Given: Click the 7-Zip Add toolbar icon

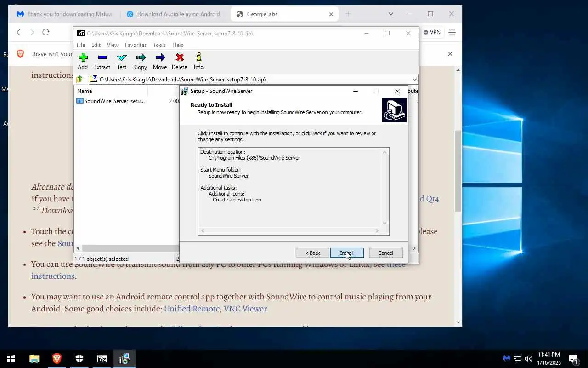Looking at the screenshot, I should tap(83, 61).
